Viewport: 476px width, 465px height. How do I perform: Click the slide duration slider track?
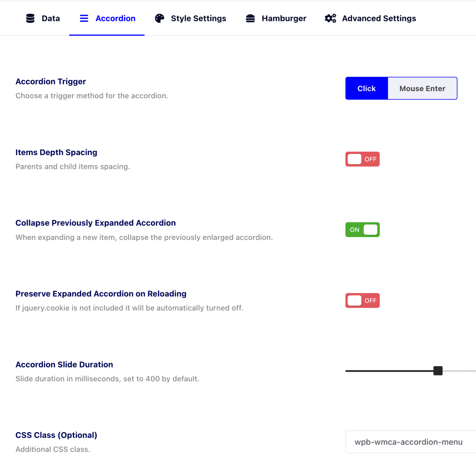pyautogui.click(x=411, y=371)
